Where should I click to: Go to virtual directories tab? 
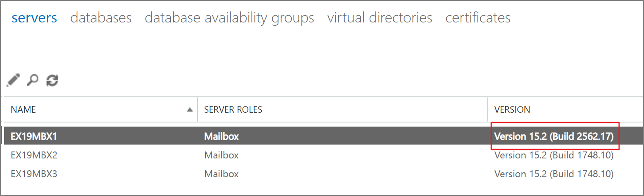[x=380, y=18]
